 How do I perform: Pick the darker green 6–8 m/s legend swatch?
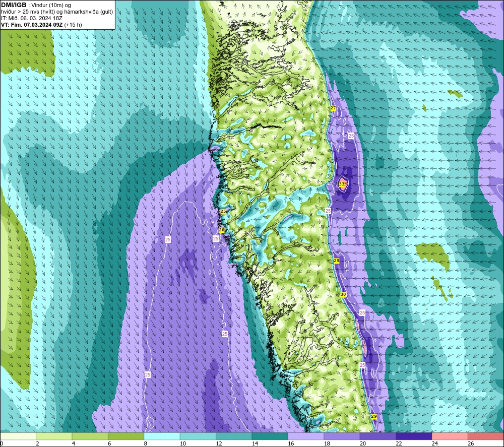tap(126, 436)
